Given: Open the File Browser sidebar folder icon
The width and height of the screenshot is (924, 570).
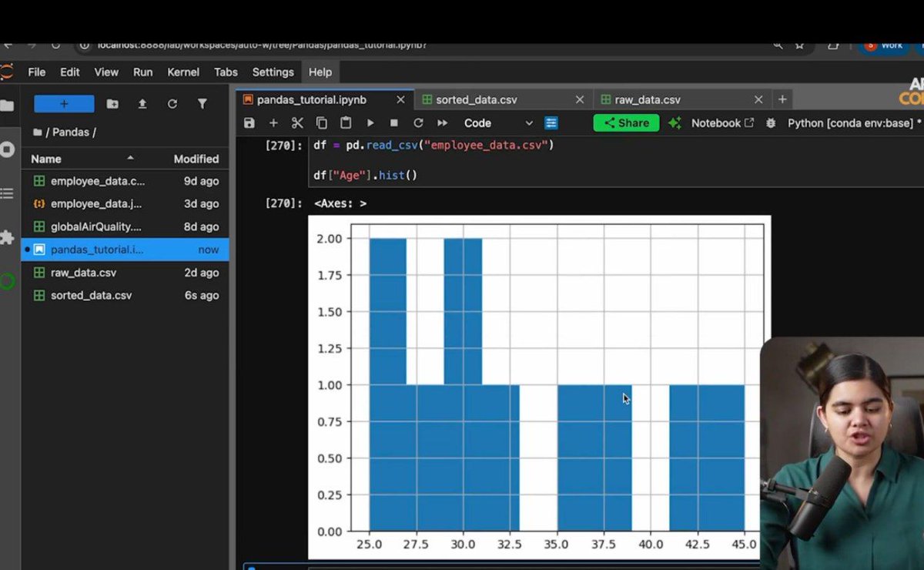Looking at the screenshot, I should (7, 106).
